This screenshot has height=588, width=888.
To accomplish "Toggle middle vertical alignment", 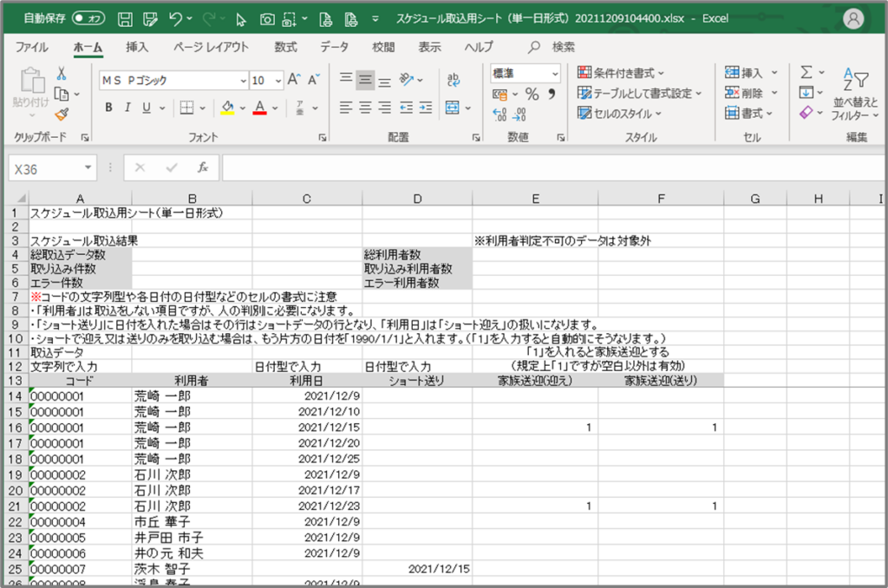I will tap(365, 80).
